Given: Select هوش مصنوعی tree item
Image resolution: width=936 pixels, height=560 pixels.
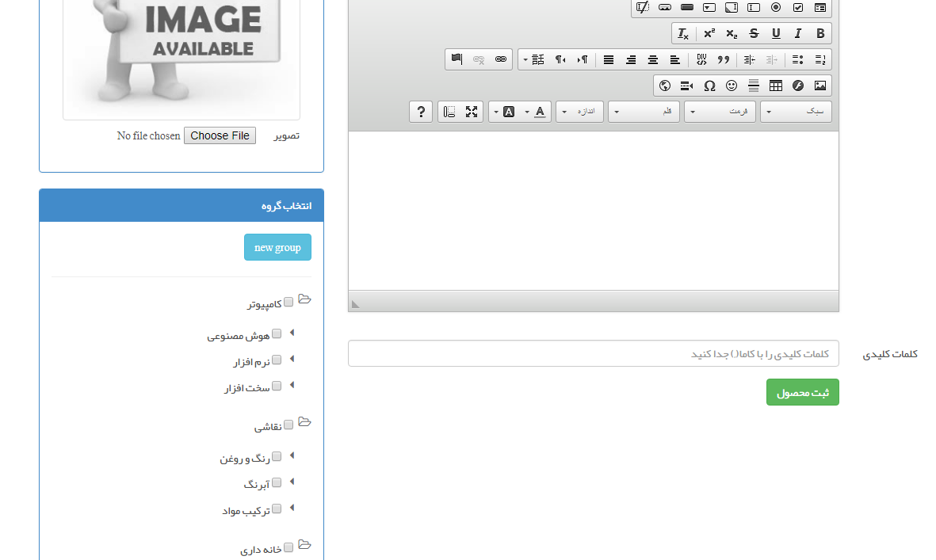Looking at the screenshot, I should click(x=239, y=336).
